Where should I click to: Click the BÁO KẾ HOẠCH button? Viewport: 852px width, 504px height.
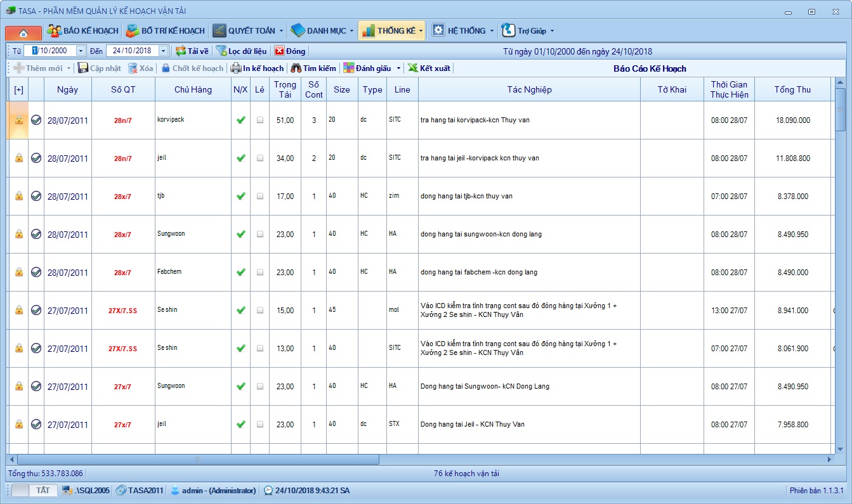pos(82,30)
